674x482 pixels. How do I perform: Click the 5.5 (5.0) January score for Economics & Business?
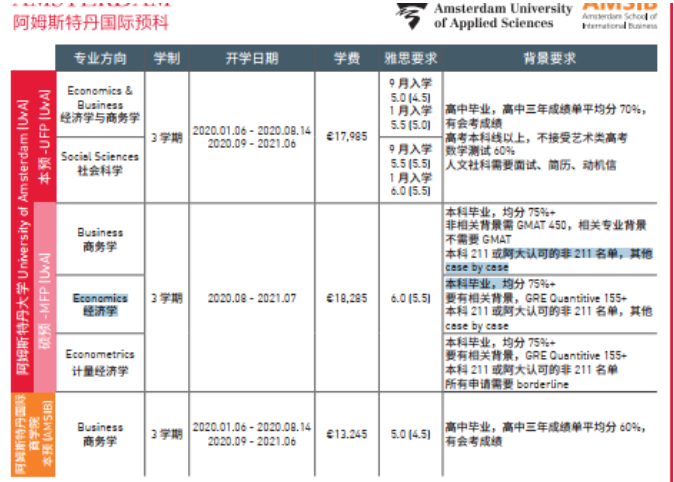[x=411, y=125]
